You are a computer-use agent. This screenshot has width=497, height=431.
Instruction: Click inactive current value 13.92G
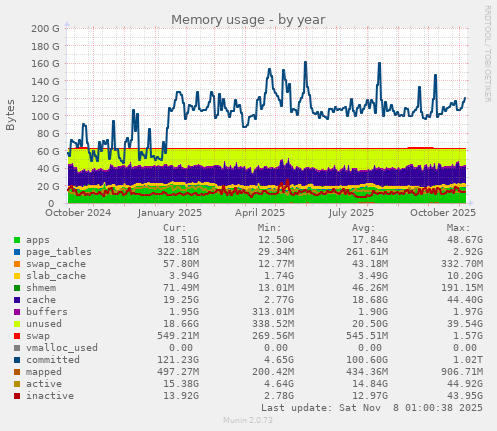tap(181, 396)
